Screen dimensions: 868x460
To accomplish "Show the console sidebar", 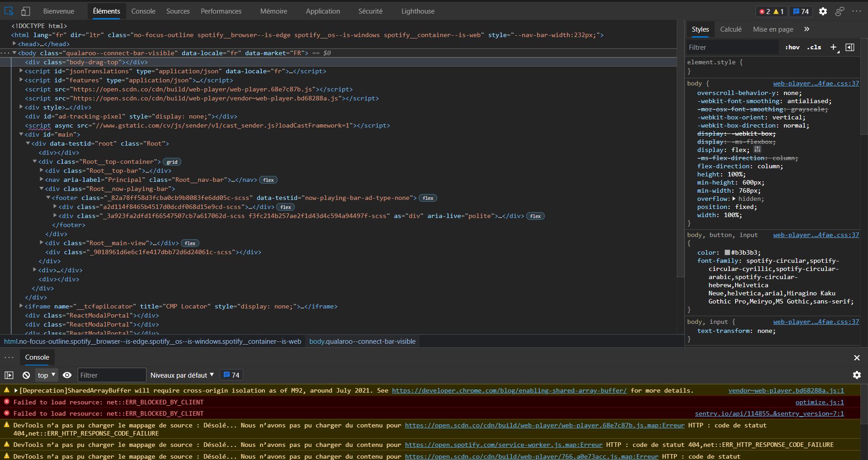I will pyautogui.click(x=9, y=375).
